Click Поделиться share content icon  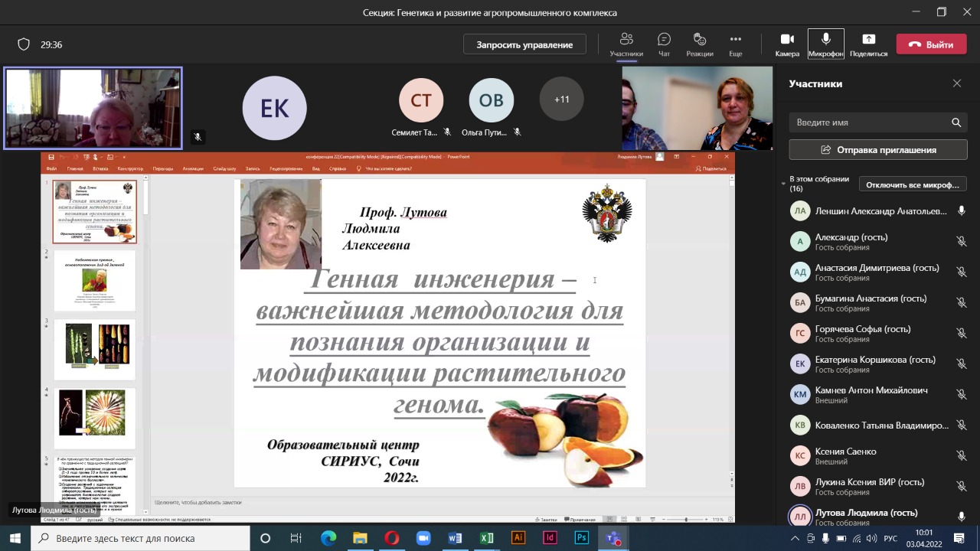(868, 44)
